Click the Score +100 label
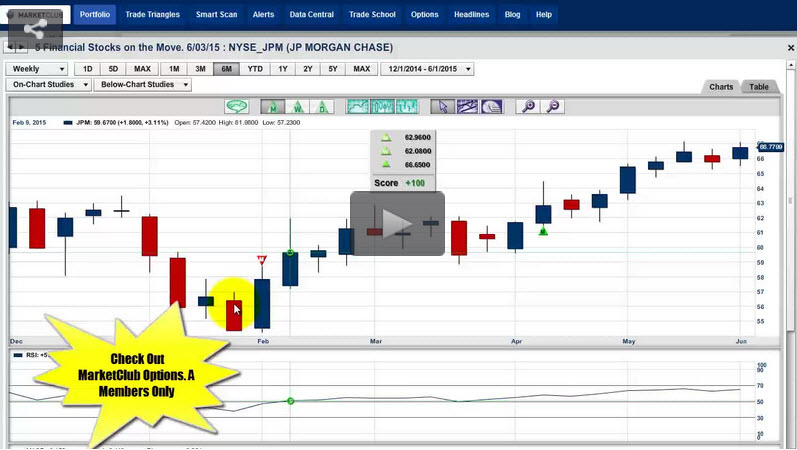797x450 pixels. 400,183
